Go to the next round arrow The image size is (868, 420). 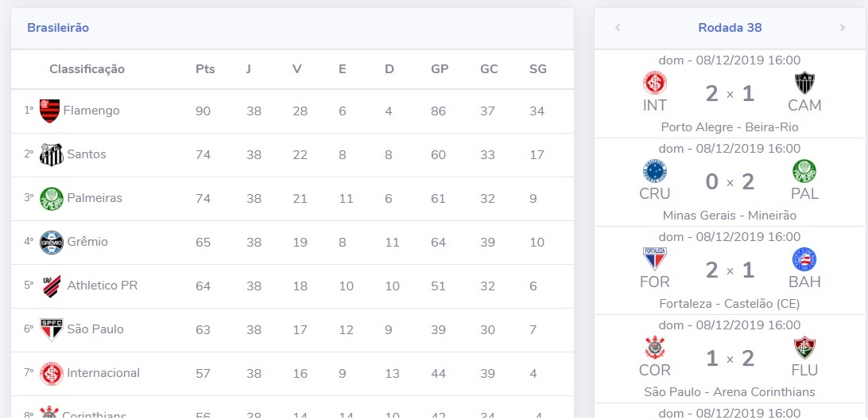point(843,28)
